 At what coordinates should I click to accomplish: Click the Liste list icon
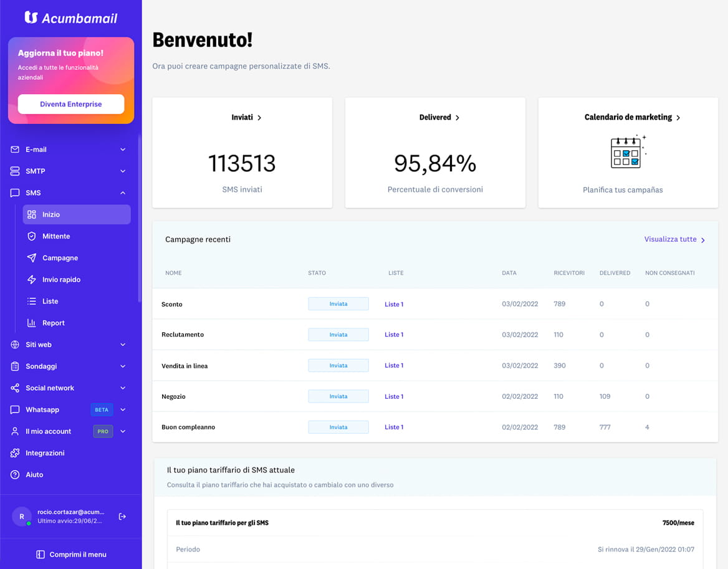tap(32, 301)
